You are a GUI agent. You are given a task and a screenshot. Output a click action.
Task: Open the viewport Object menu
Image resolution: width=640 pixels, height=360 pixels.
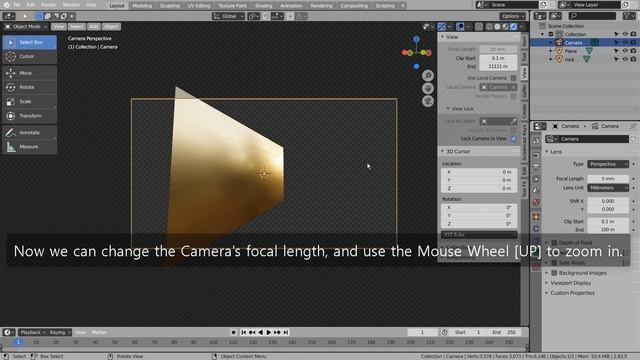tap(111, 27)
